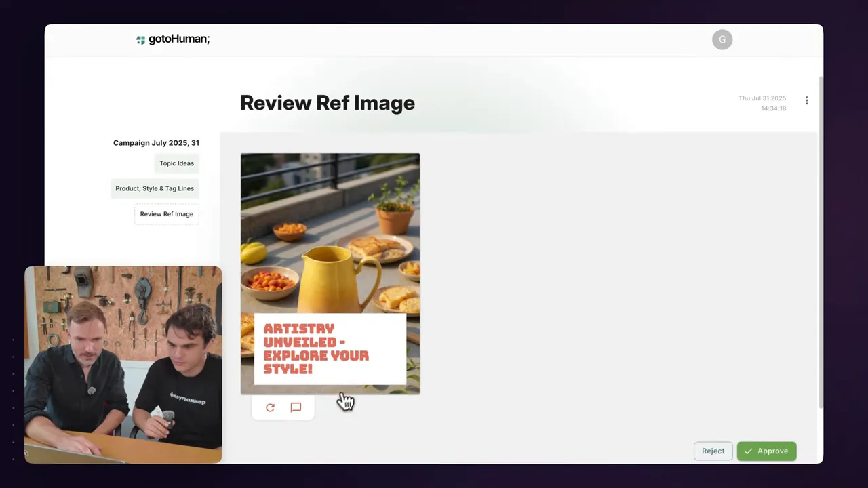Select the Topic Ideas step
Viewport: 868px width, 488px height.
(176, 163)
